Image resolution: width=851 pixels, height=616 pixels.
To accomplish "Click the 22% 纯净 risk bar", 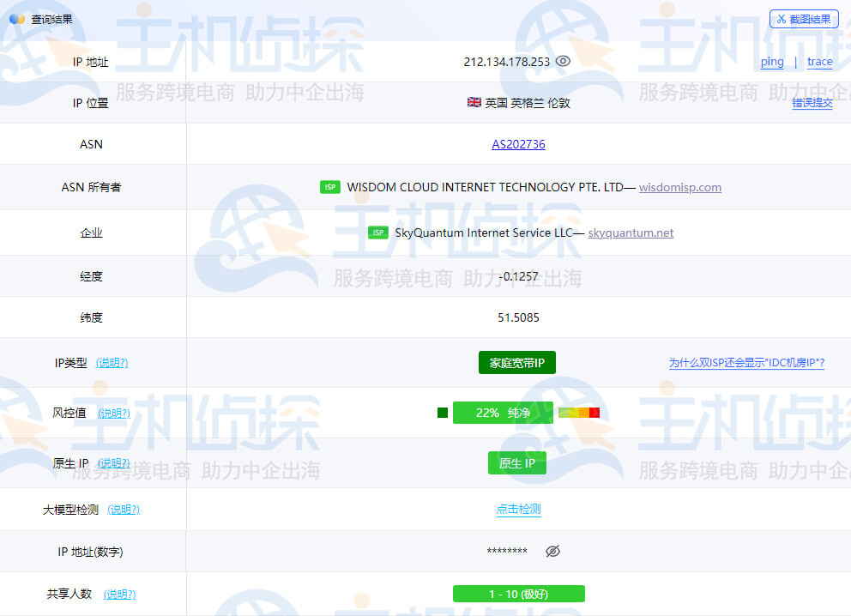I will coord(503,413).
